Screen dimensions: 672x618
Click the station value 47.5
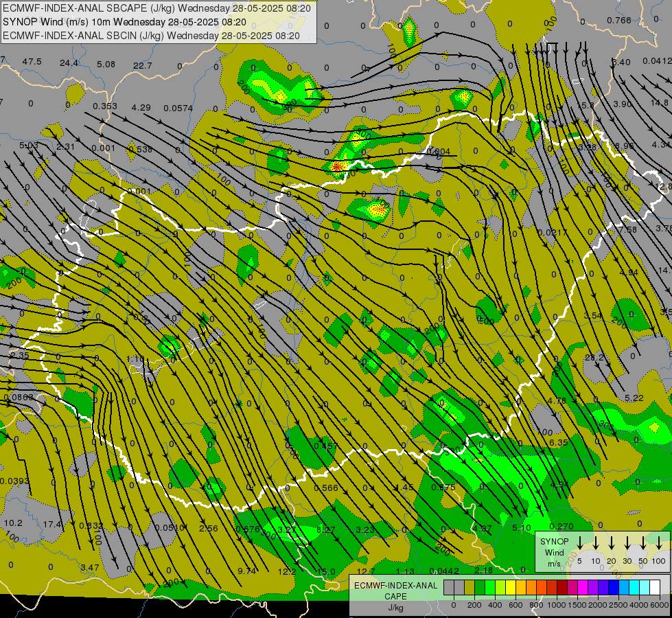pyautogui.click(x=32, y=61)
